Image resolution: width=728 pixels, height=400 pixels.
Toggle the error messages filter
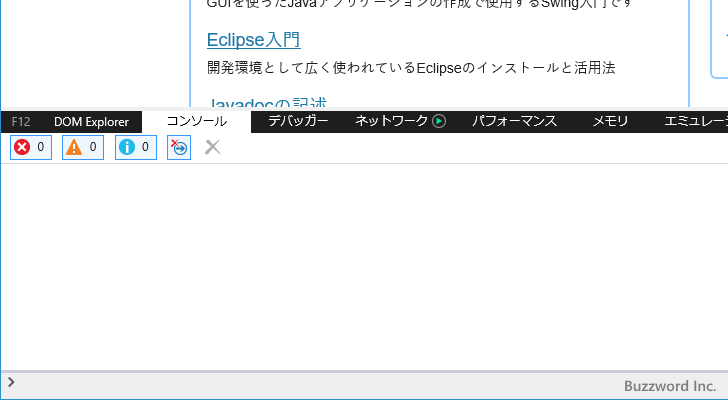(x=31, y=147)
